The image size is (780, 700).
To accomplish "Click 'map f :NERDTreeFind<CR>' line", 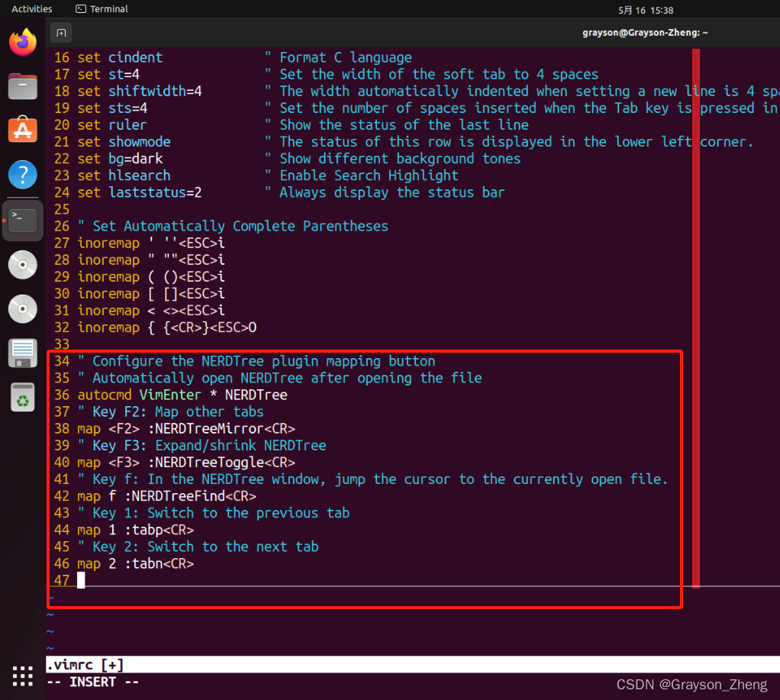I will pyautogui.click(x=167, y=497).
